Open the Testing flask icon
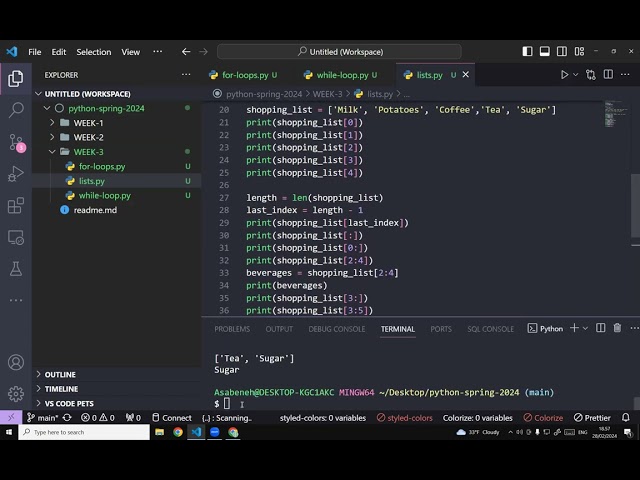The image size is (640, 480). [x=16, y=269]
